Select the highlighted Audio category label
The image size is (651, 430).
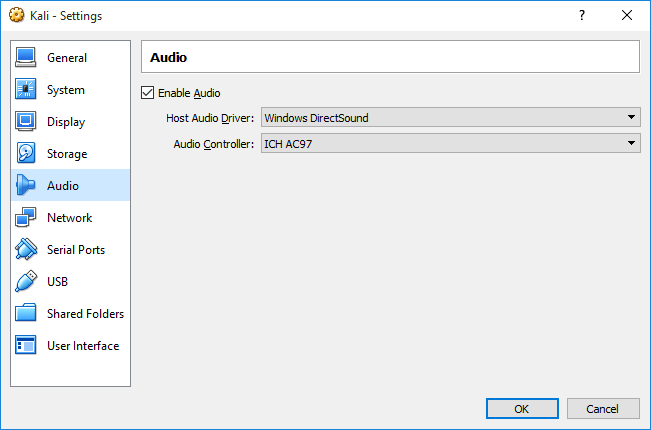63,186
